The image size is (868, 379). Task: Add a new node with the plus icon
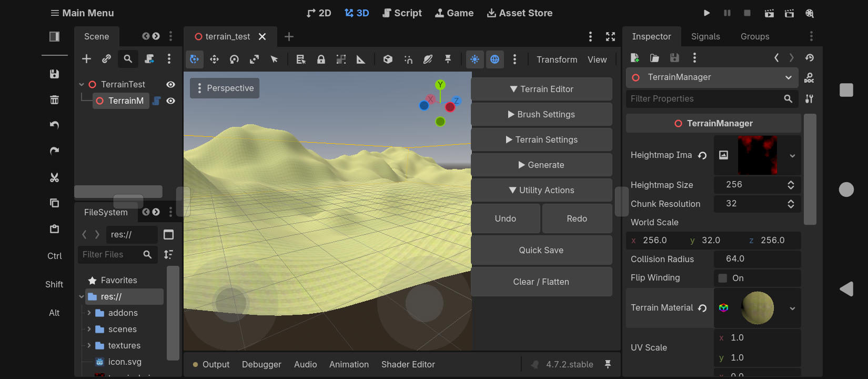[x=87, y=59]
